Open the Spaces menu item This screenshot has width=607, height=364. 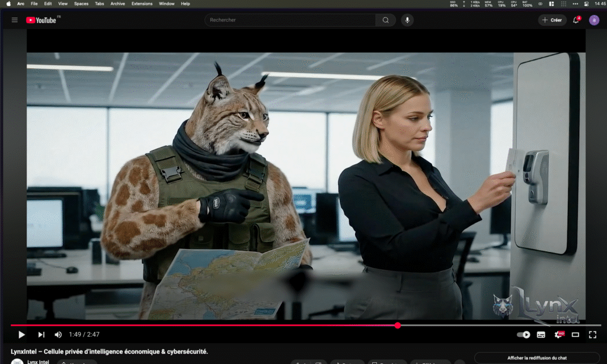(81, 3)
